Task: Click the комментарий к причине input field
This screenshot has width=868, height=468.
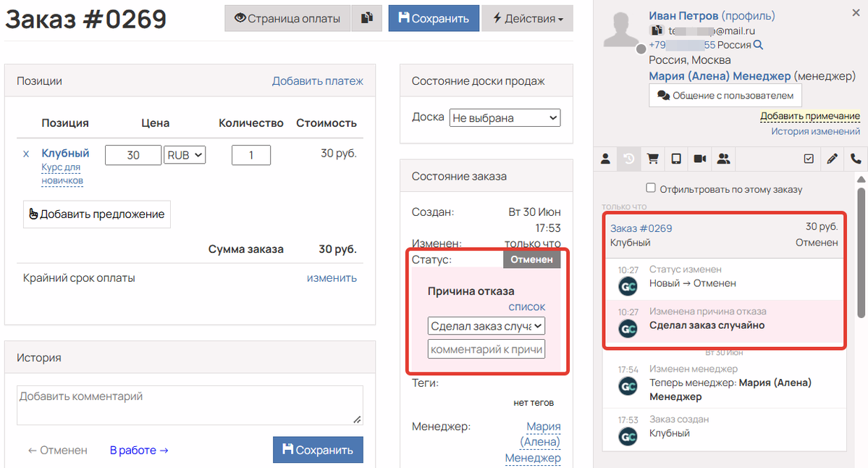Action: [486, 349]
